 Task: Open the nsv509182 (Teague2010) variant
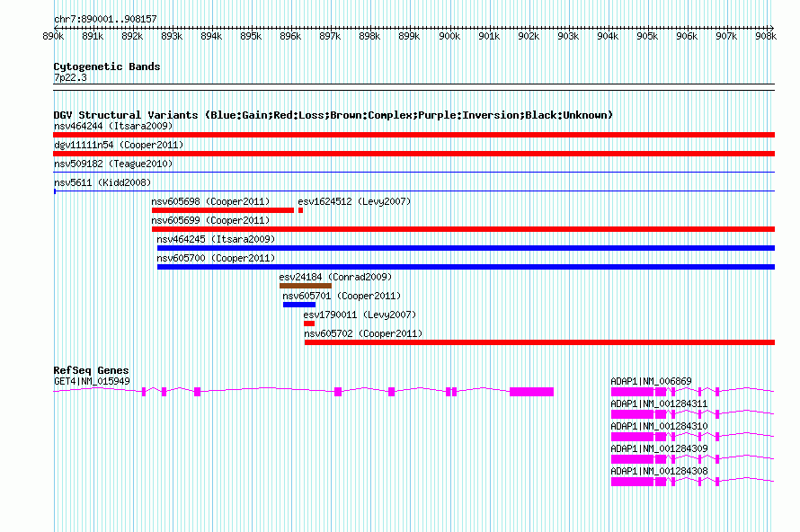[x=113, y=164]
